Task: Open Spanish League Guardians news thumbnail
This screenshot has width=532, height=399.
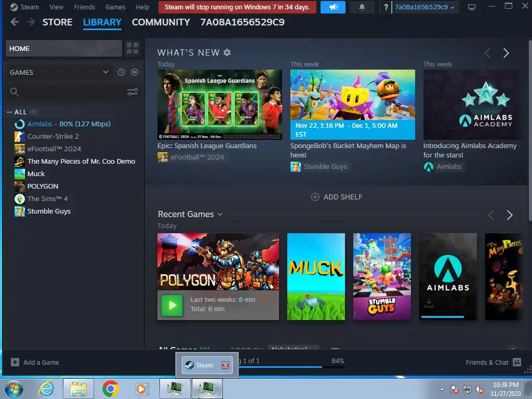Action: pos(220,104)
